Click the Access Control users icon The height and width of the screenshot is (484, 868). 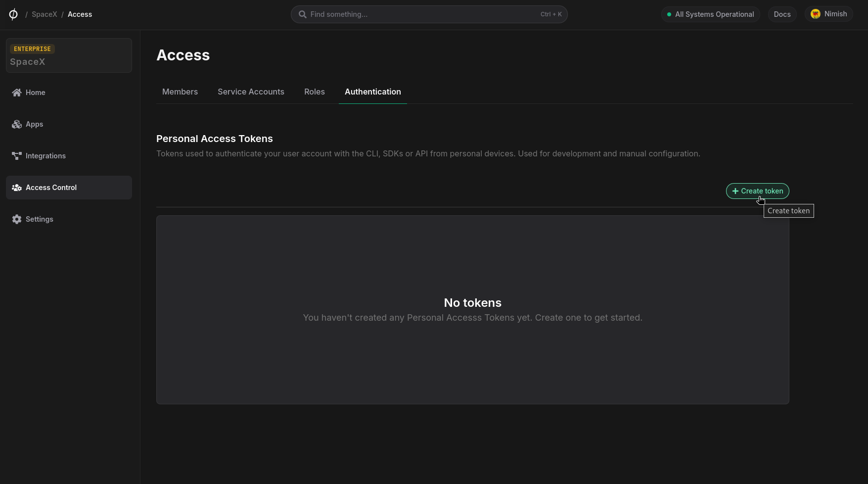click(x=17, y=188)
